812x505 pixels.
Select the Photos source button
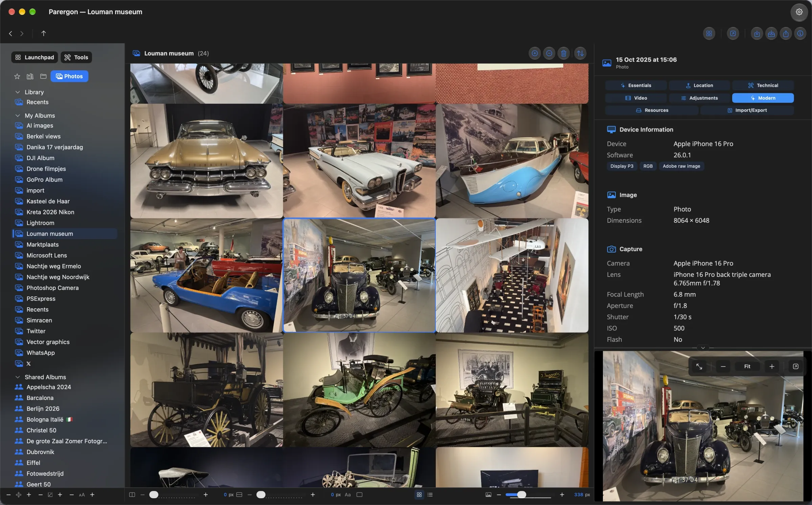(69, 76)
